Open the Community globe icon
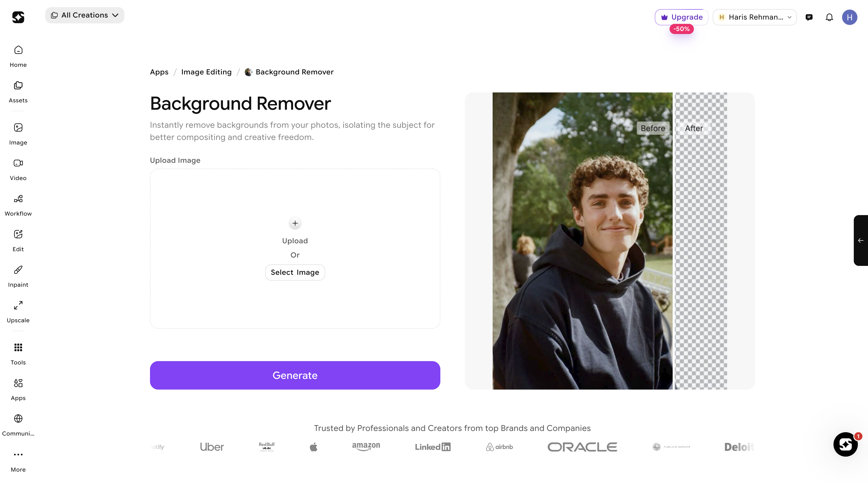The image size is (868, 482). pyautogui.click(x=18, y=419)
